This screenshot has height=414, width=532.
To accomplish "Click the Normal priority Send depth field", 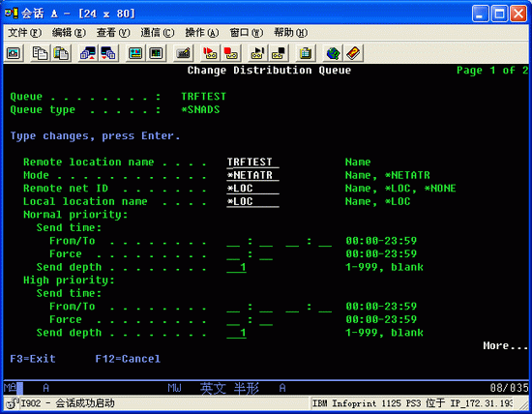I will click(x=236, y=267).
